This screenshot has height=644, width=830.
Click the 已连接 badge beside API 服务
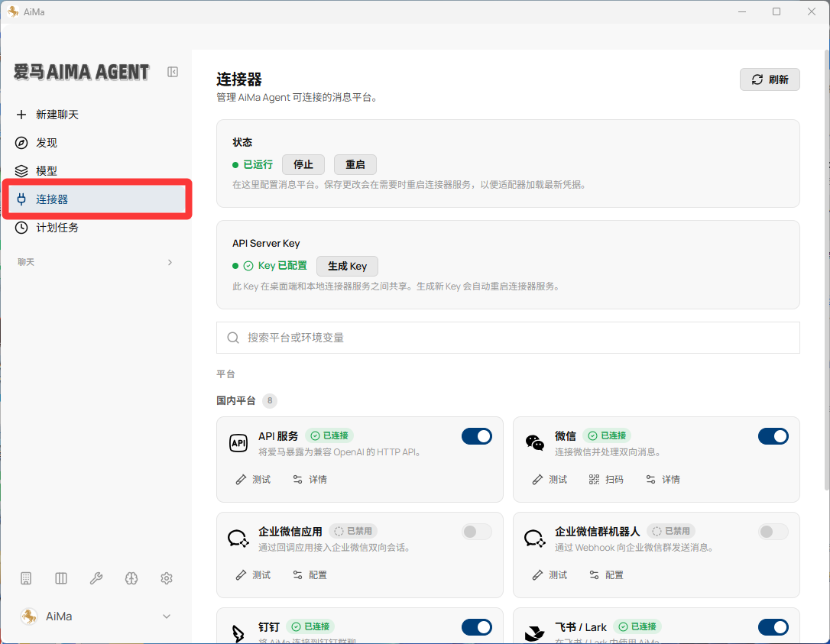[x=329, y=435]
